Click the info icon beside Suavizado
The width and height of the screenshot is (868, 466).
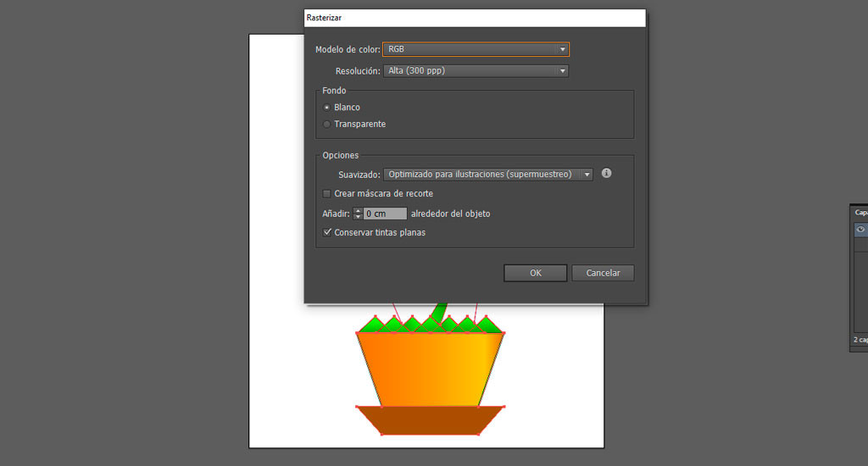coord(606,174)
